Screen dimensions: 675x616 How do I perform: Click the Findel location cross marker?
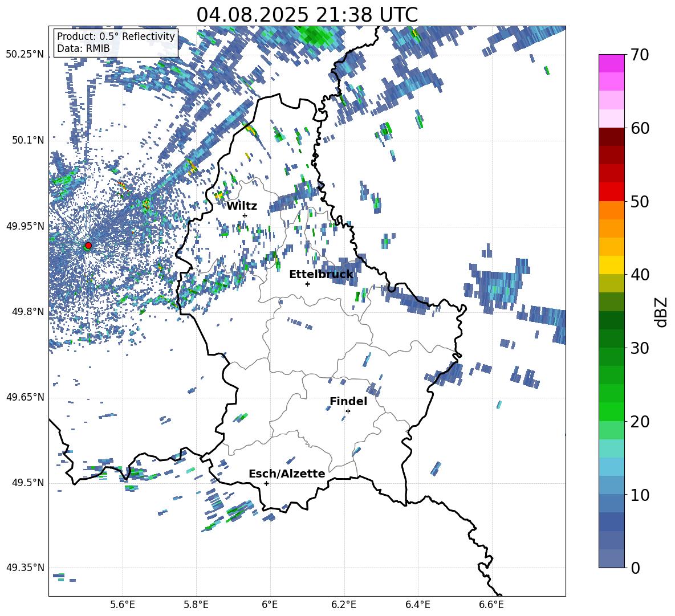[348, 411]
